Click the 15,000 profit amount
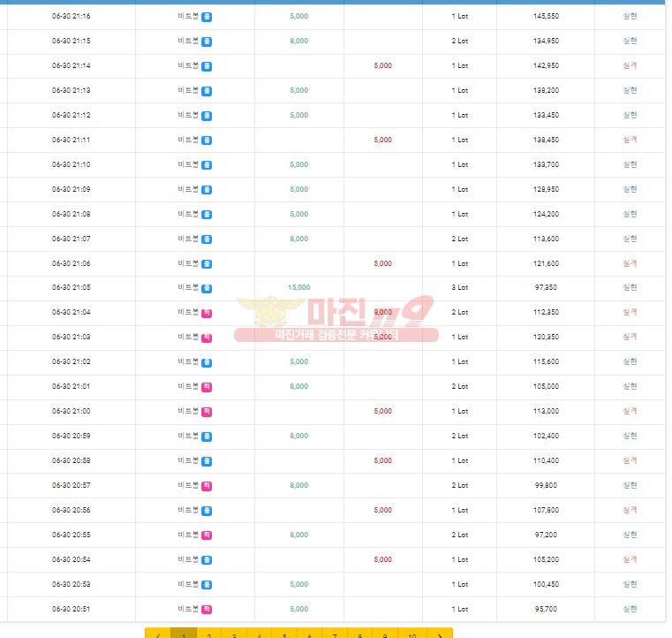Viewport: 672px width, 638px height. tap(299, 288)
